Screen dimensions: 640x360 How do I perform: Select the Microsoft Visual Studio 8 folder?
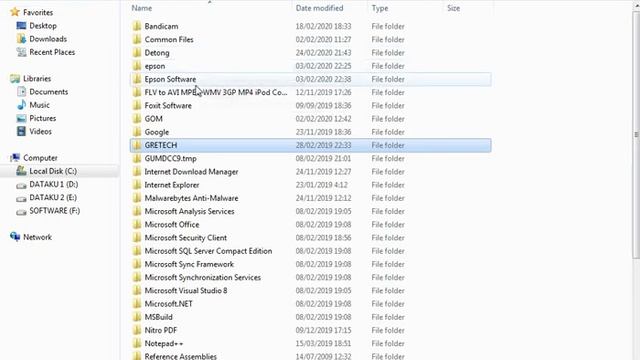coord(186,291)
